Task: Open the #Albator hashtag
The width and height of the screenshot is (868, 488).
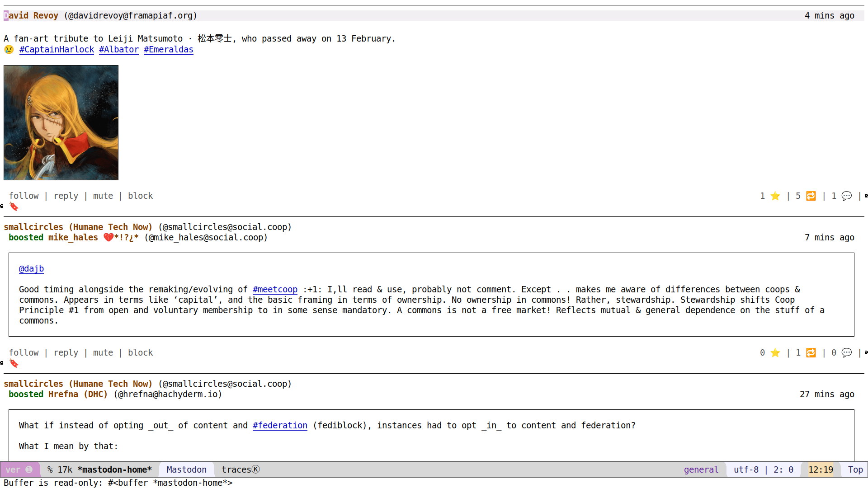Action: [118, 50]
